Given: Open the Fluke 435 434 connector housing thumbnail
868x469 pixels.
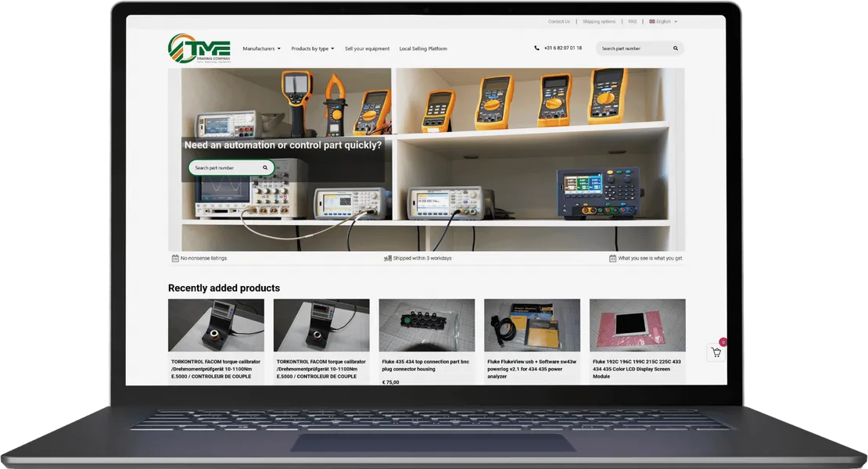Looking at the screenshot, I should [427, 325].
